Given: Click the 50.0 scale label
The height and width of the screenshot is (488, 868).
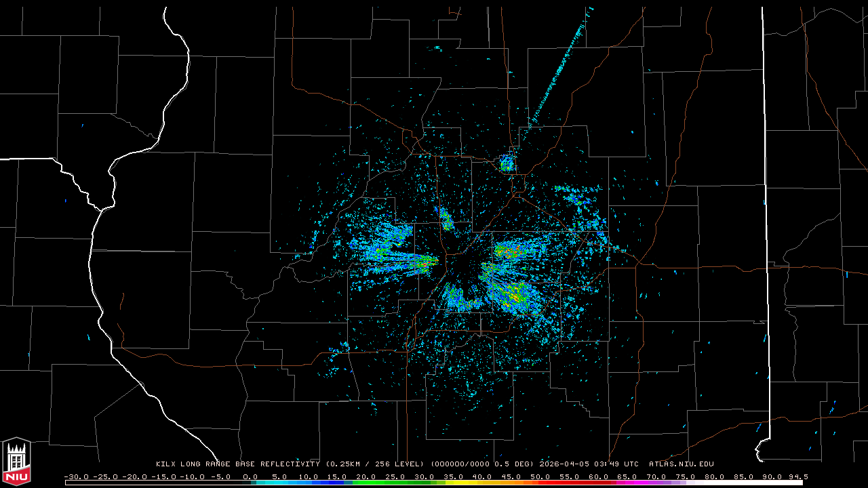Looking at the screenshot, I should (x=540, y=476).
